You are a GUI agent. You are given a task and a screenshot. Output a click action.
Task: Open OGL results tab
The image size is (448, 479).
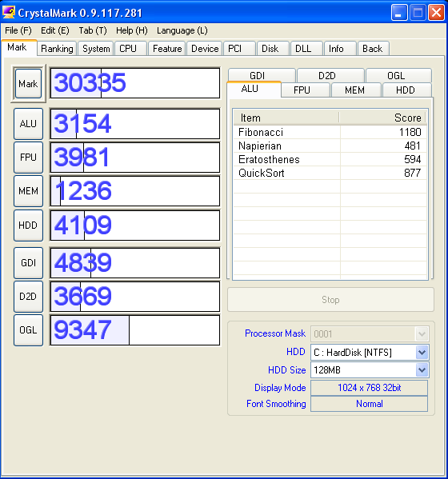tap(398, 75)
